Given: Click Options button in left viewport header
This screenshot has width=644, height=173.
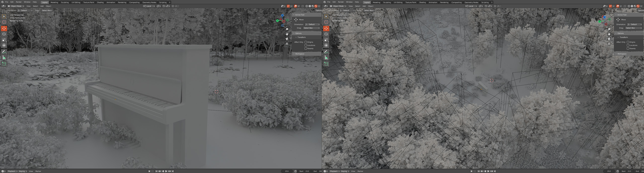Looking at the screenshot, I should tap(318, 11).
